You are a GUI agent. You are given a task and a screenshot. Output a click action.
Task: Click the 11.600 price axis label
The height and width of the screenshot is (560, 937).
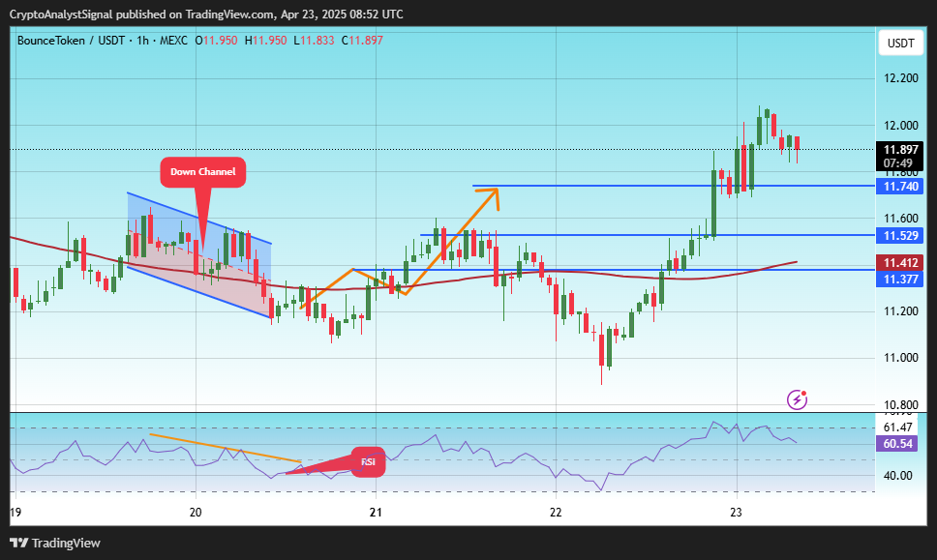[900, 219]
